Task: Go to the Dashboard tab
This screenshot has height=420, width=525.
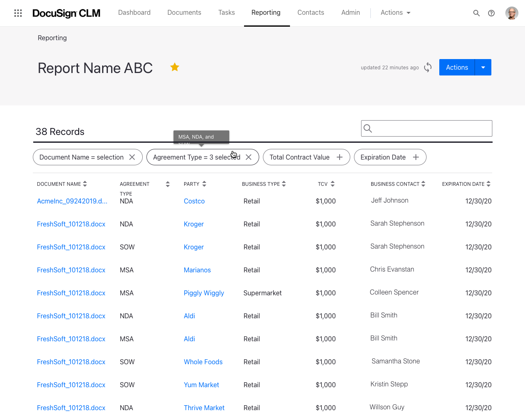Action: [x=134, y=13]
